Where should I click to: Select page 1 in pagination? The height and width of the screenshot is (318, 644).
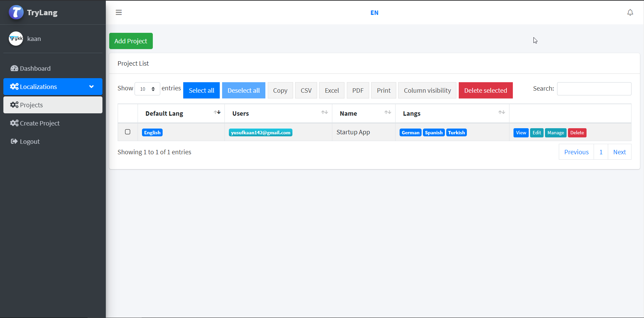click(601, 152)
